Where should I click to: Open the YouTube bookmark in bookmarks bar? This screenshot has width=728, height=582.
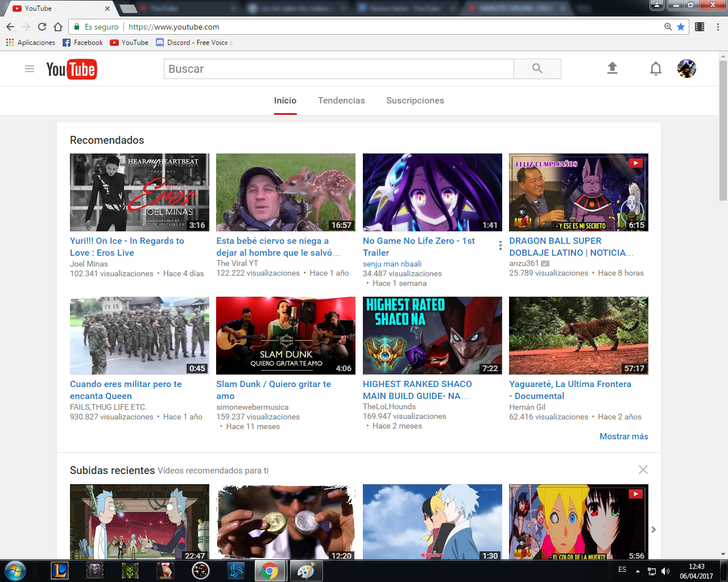(x=129, y=43)
